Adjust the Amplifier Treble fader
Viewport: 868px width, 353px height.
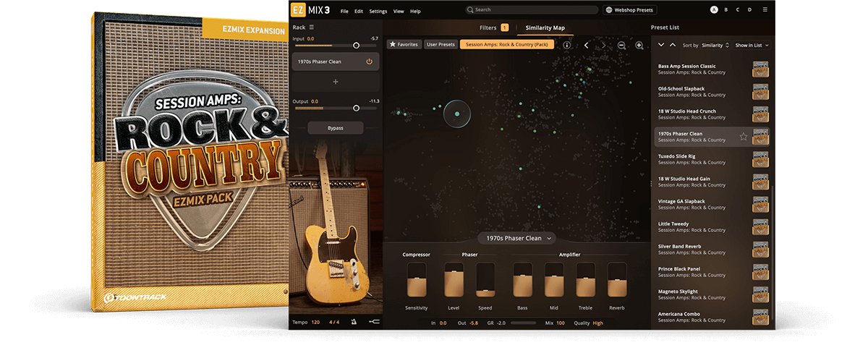click(585, 280)
